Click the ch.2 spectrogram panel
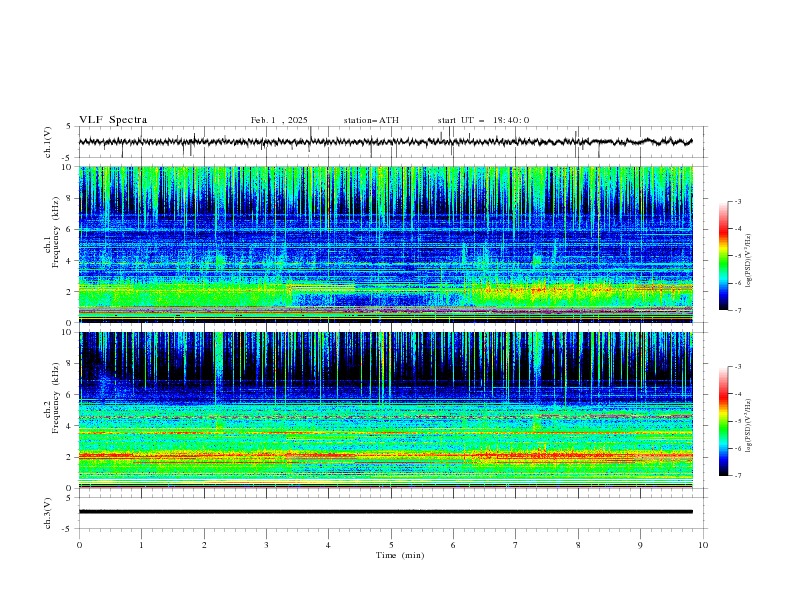The width and height of the screenshot is (792, 612). [x=385, y=410]
